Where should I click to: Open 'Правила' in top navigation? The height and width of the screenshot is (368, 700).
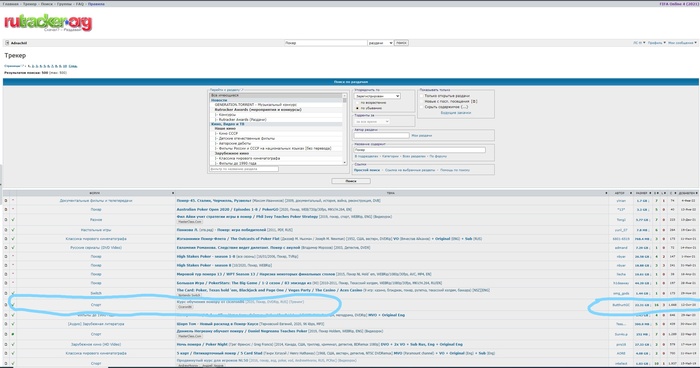96,4
